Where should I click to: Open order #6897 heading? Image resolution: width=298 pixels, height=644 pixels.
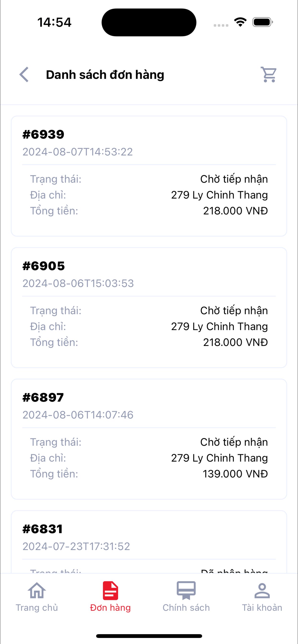tap(43, 397)
